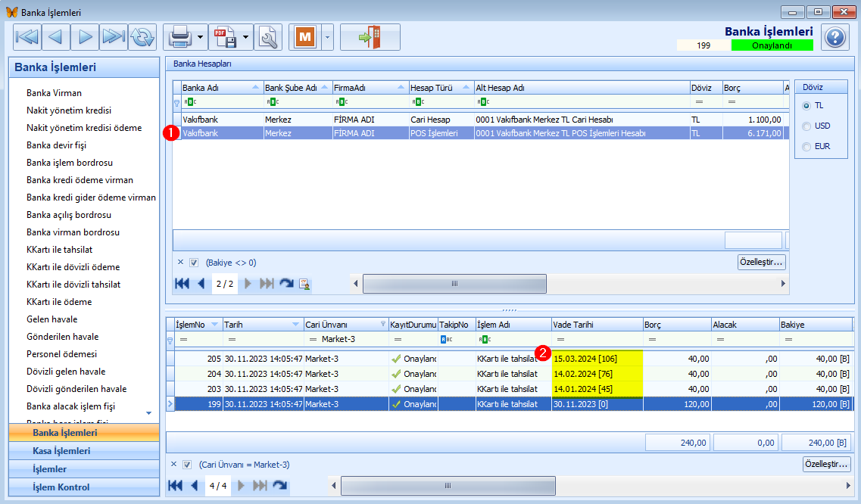Switch to Kasa İşlemleri navigation group
Screen dimensions: 861x504
click(84, 451)
